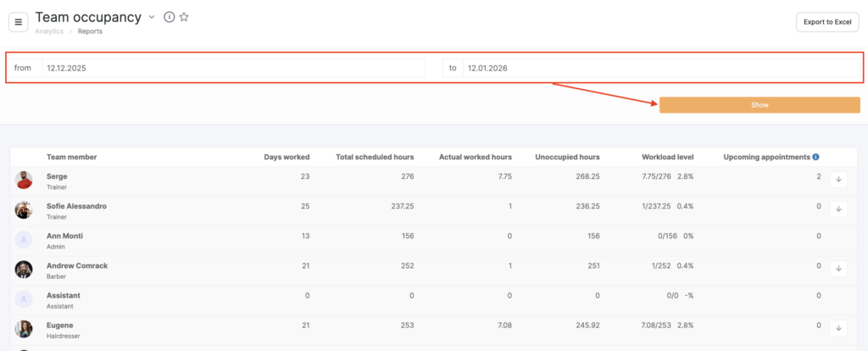This screenshot has width=868, height=351.
Task: Expand Eugene's row details arrow
Action: click(x=837, y=327)
